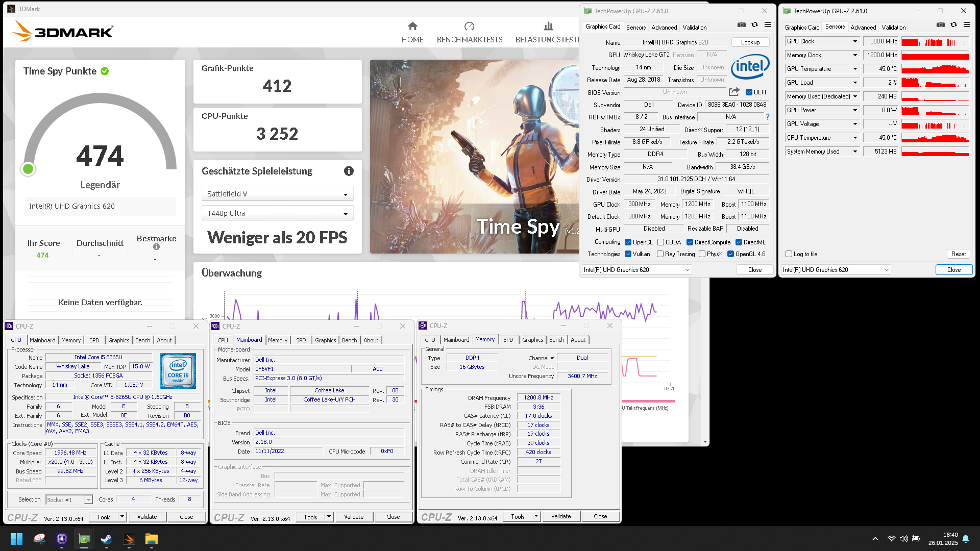This screenshot has width=980, height=551.
Task: Click refresh icon in right GPU-Z Sensors window
Action: [953, 24]
